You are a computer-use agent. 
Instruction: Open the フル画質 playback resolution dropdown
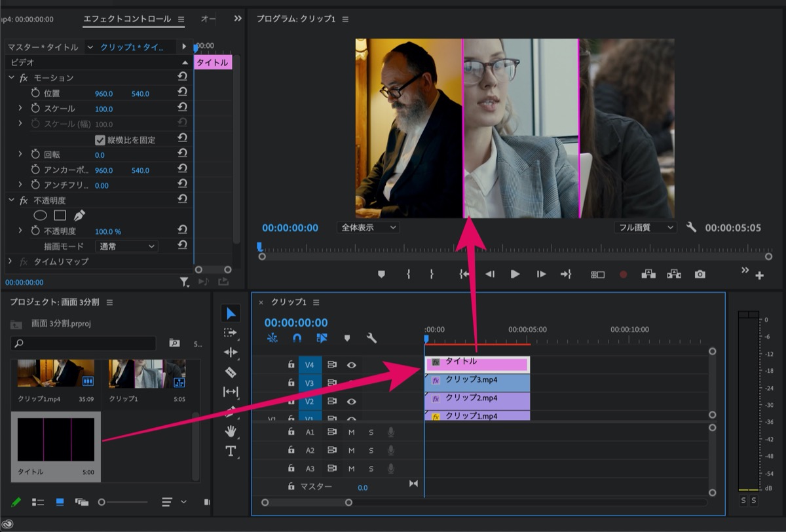point(645,227)
